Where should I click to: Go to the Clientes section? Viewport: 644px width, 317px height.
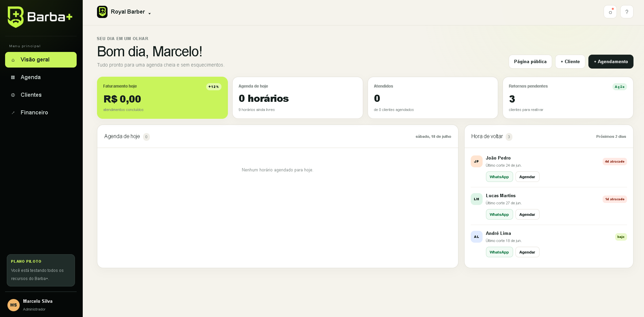point(41,95)
